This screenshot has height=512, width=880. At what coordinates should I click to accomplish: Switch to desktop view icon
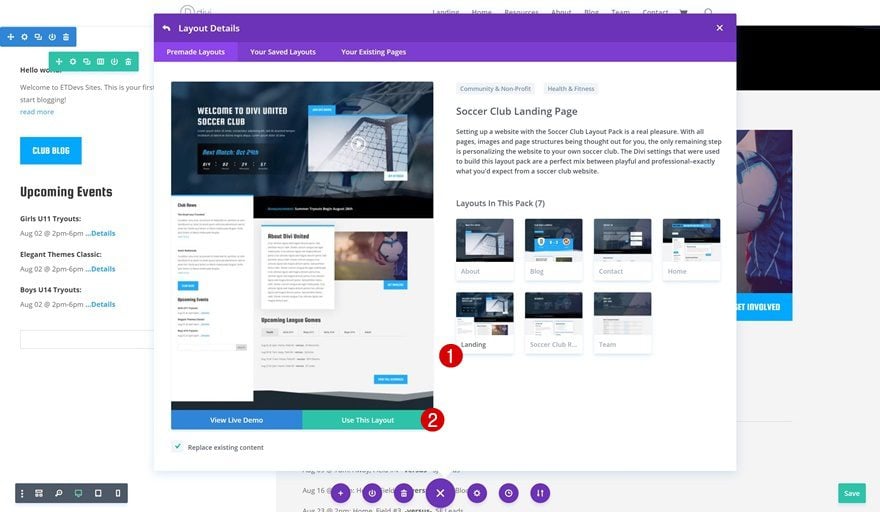point(79,493)
